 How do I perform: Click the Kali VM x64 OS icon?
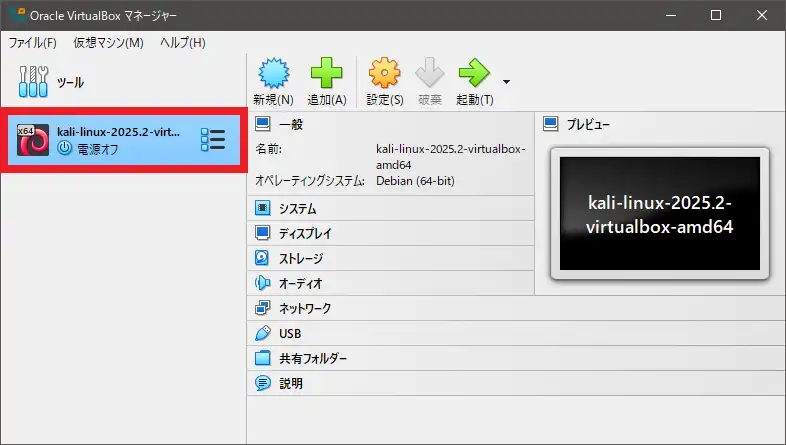point(33,140)
